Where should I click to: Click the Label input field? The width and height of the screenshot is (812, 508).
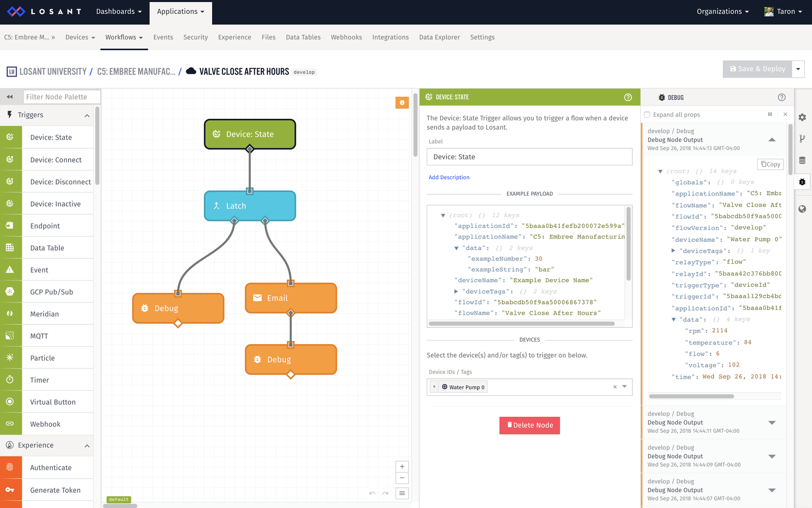pyautogui.click(x=529, y=157)
